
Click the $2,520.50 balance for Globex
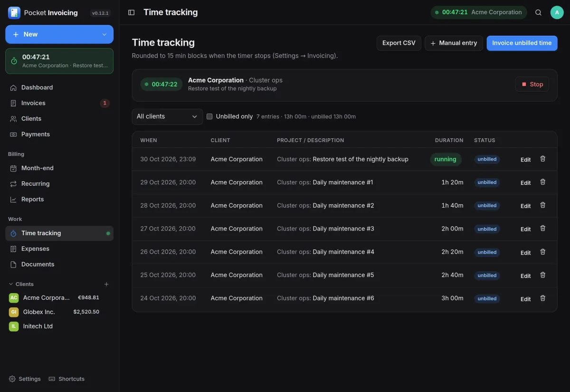(x=86, y=312)
